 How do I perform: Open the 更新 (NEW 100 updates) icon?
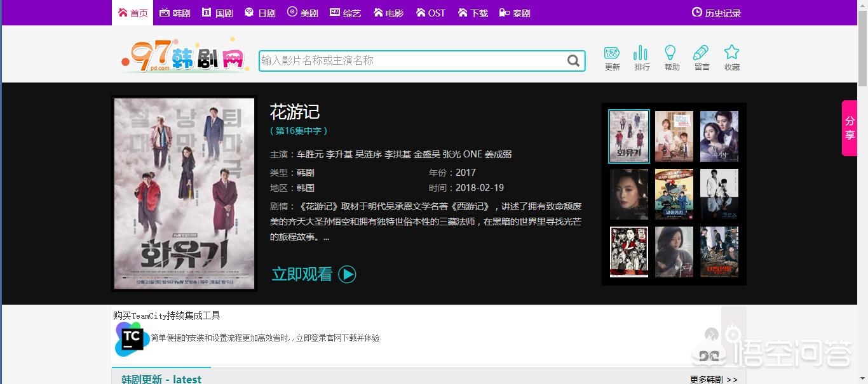611,58
